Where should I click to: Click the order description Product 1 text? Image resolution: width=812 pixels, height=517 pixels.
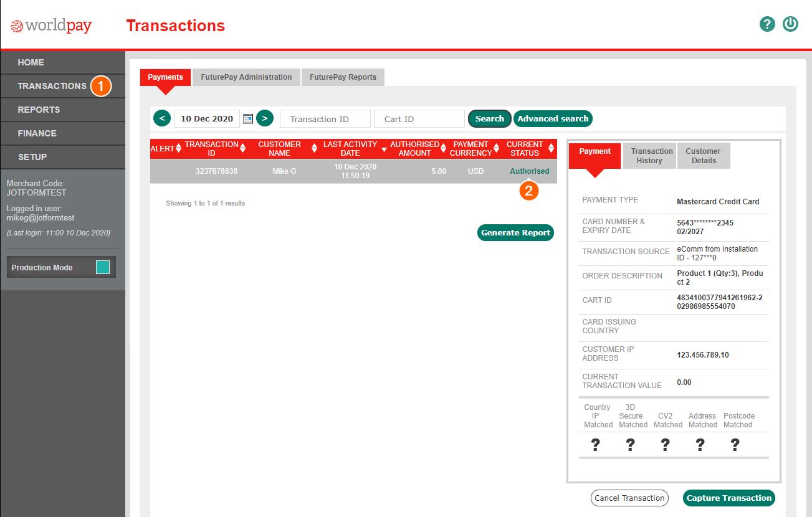720,278
